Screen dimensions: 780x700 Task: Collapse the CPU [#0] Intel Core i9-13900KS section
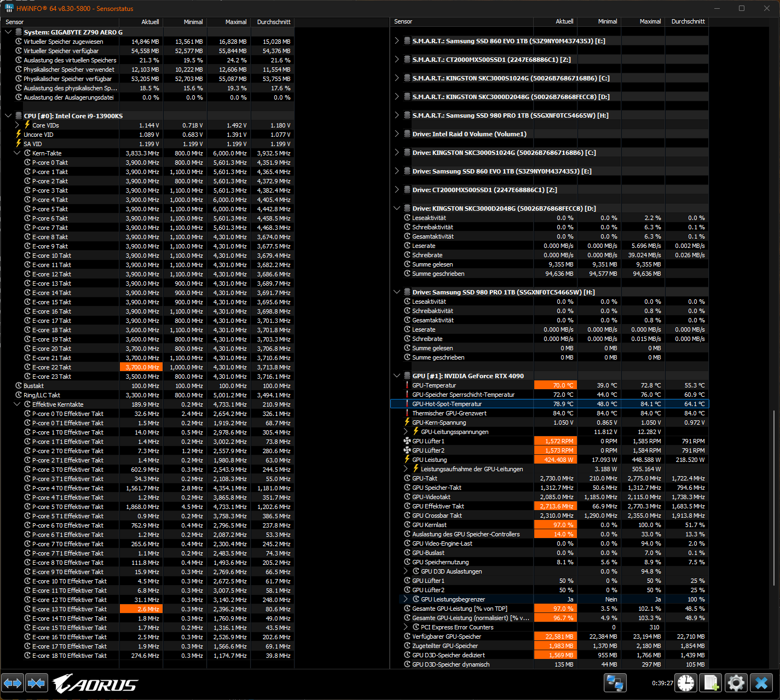8,116
